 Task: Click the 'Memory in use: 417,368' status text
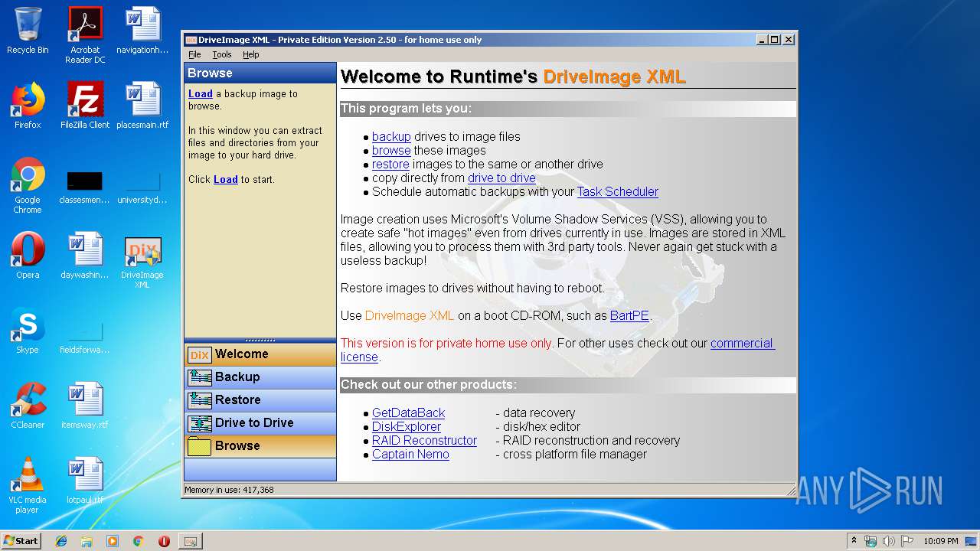(229, 490)
